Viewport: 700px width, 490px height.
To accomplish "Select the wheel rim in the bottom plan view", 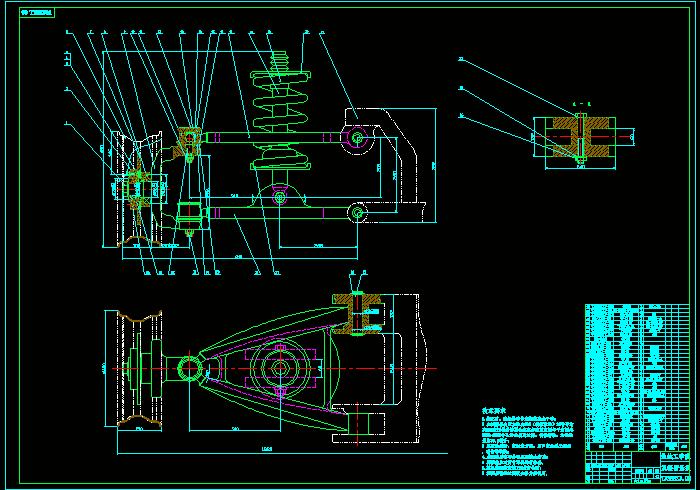I will (139, 369).
